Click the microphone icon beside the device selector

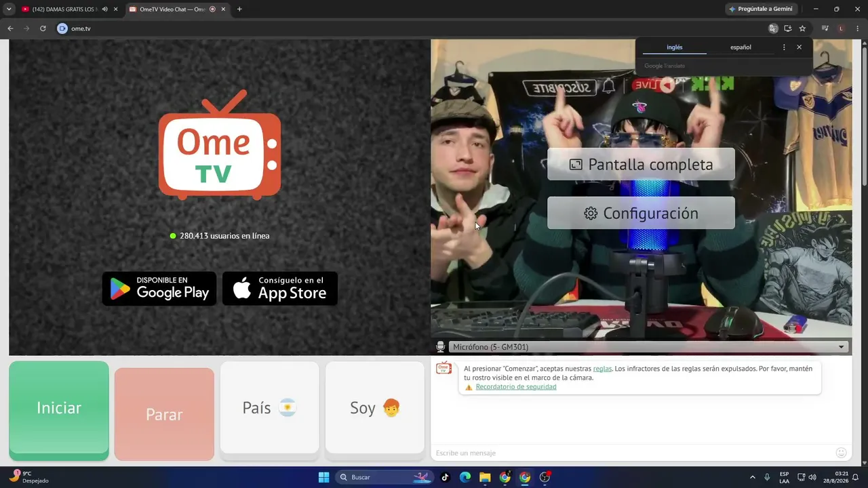pyautogui.click(x=441, y=347)
